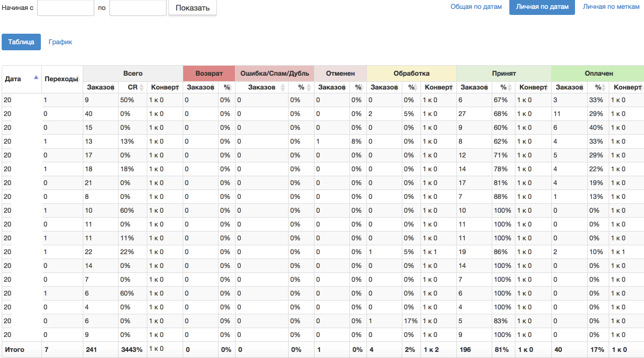The image size is (644, 358).
Task: Sort by Переходы column
Action: 62,79
